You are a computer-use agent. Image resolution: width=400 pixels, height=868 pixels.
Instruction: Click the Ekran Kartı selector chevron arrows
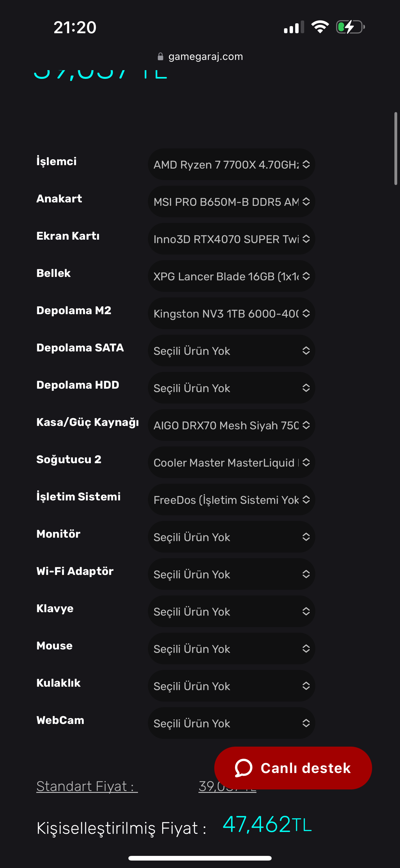306,239
